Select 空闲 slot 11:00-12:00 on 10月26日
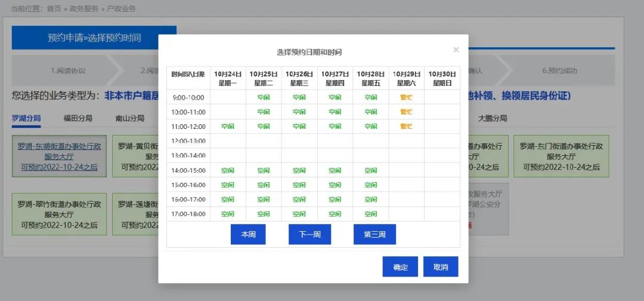Image resolution: width=644 pixels, height=301 pixels. click(299, 126)
